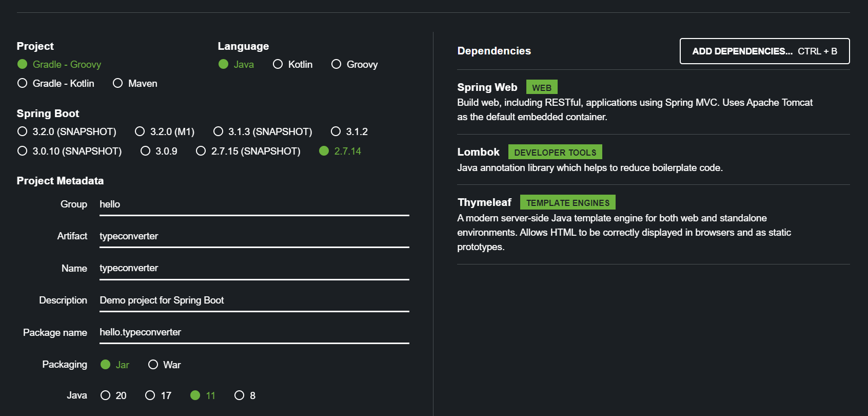Select Spring Boot 3.2.0 (SNAPSHOT)
This screenshot has height=416, width=868.
click(67, 131)
